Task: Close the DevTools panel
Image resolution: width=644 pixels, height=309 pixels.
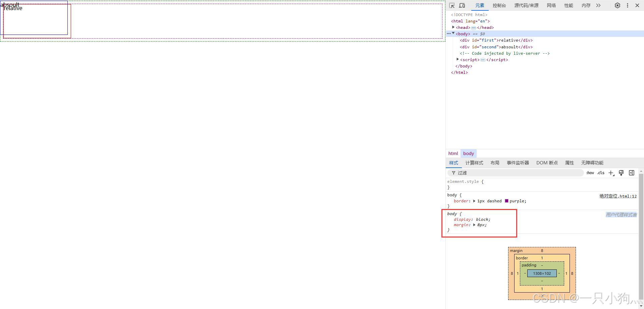Action: [637, 5]
